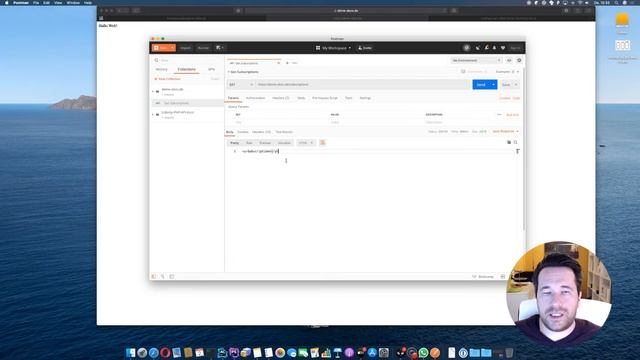Select the Pre-request Script tab

click(x=325, y=98)
